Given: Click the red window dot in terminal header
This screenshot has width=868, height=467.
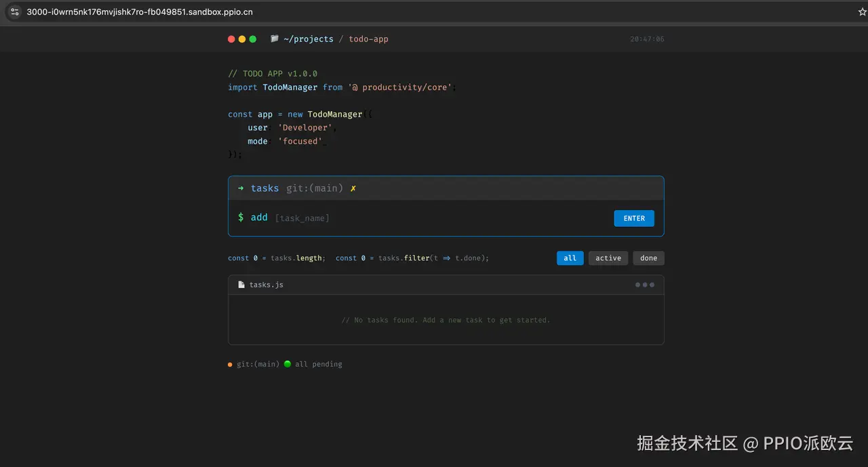Looking at the screenshot, I should click(232, 39).
